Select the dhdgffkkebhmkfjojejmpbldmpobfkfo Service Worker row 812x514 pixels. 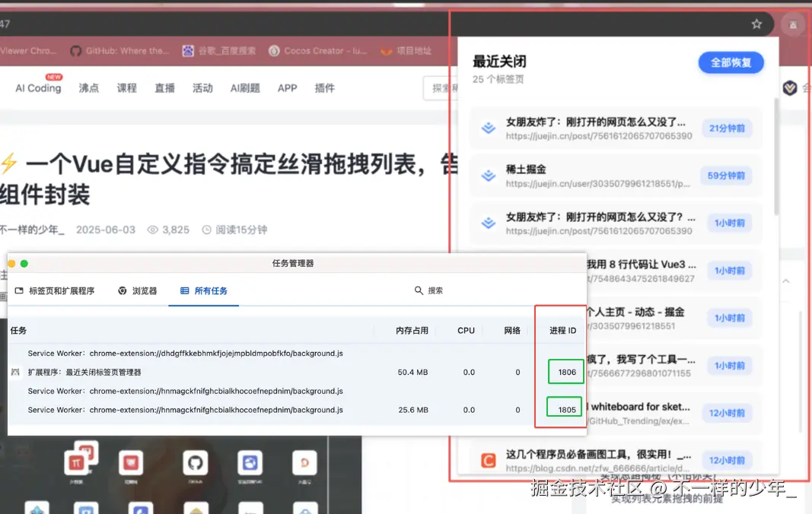point(298,354)
